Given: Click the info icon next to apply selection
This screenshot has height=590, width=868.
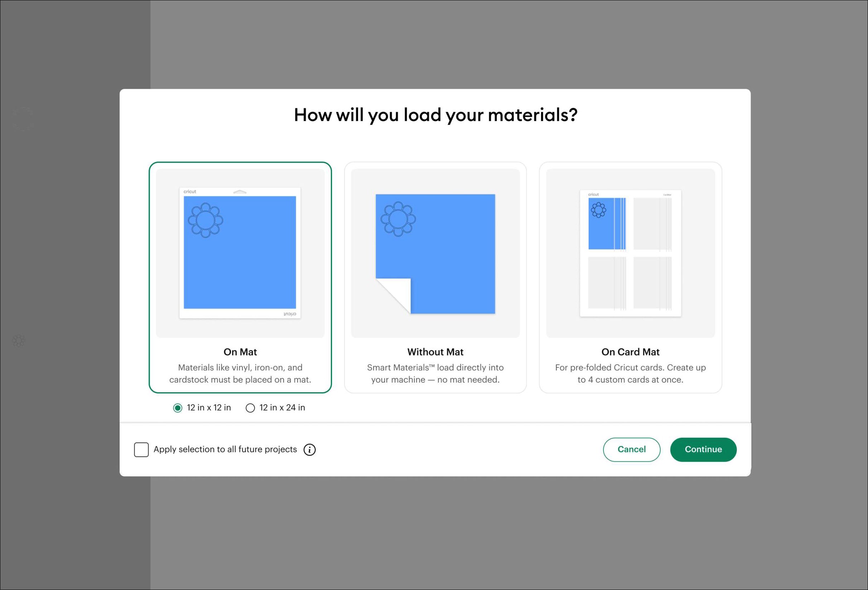Looking at the screenshot, I should click(x=309, y=450).
